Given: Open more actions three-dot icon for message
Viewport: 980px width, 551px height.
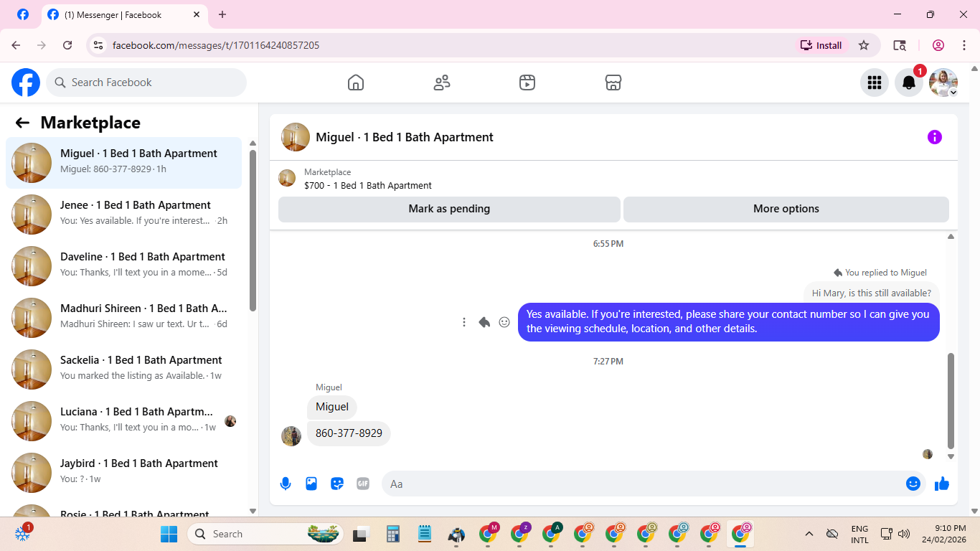Looking at the screenshot, I should [464, 322].
